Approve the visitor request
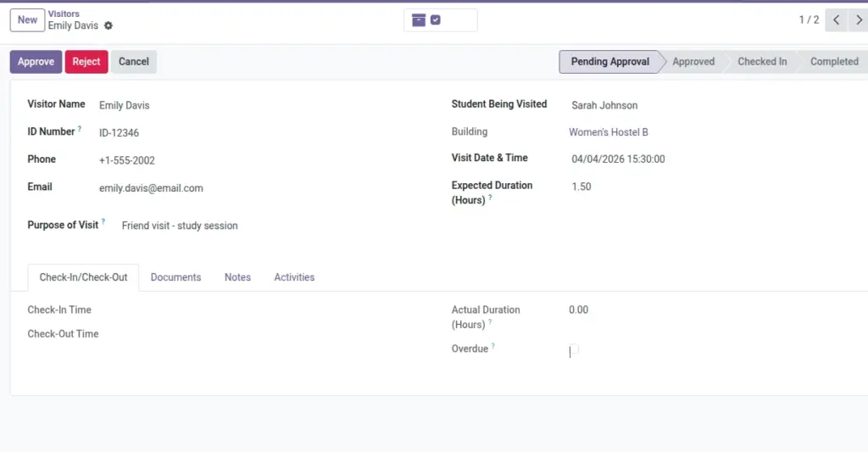Viewport: 868px width, 452px height. click(x=36, y=62)
